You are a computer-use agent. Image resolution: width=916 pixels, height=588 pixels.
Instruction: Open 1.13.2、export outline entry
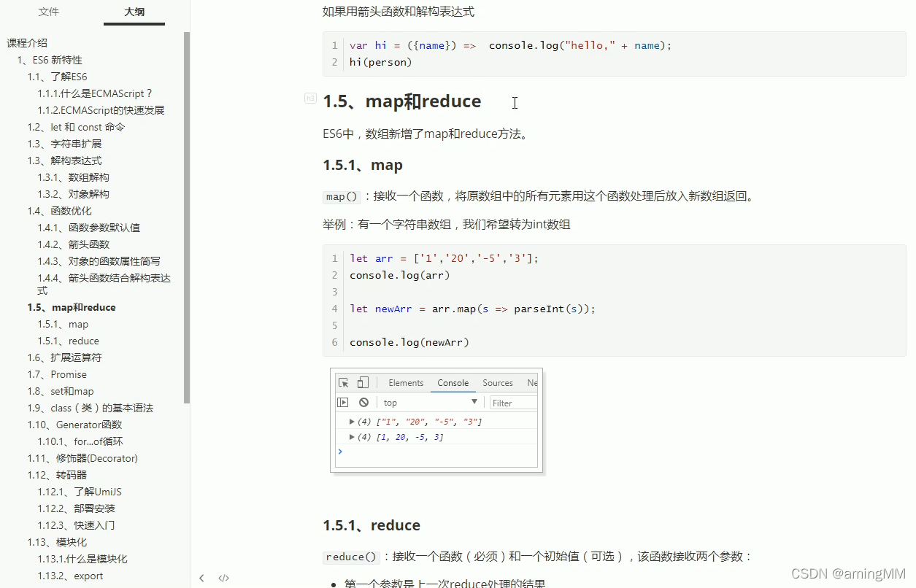[x=71, y=576]
